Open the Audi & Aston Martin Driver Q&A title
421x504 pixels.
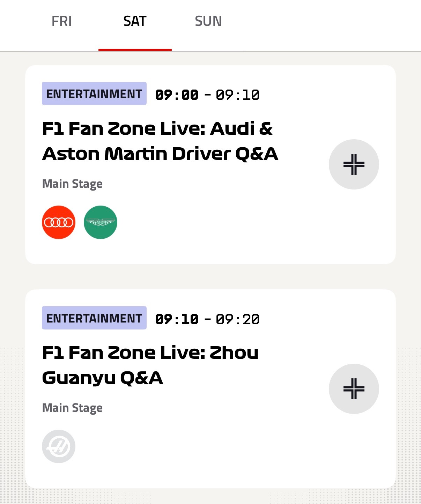(x=160, y=141)
